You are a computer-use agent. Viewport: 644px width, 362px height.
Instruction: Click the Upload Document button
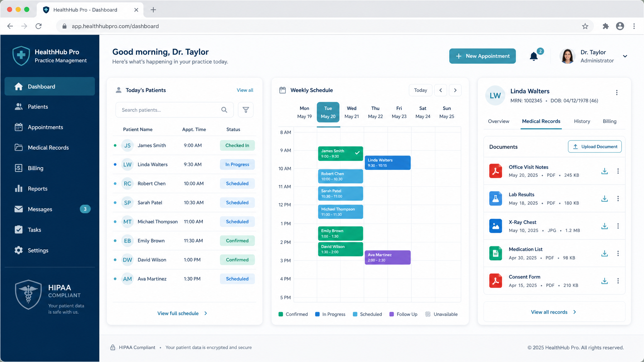coord(595,146)
